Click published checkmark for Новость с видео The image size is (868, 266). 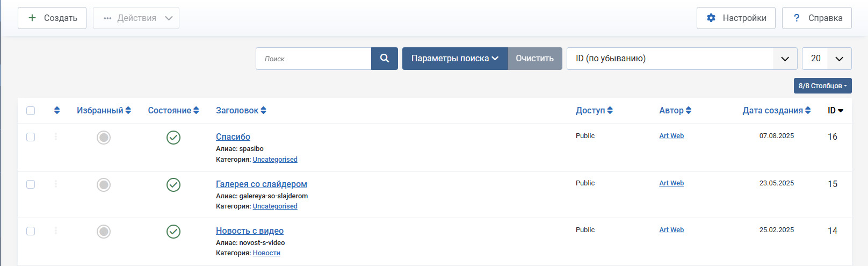173,232
